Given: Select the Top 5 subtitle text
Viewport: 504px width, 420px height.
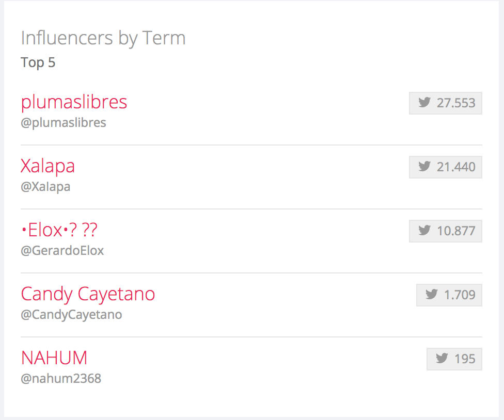Looking at the screenshot, I should (x=38, y=63).
